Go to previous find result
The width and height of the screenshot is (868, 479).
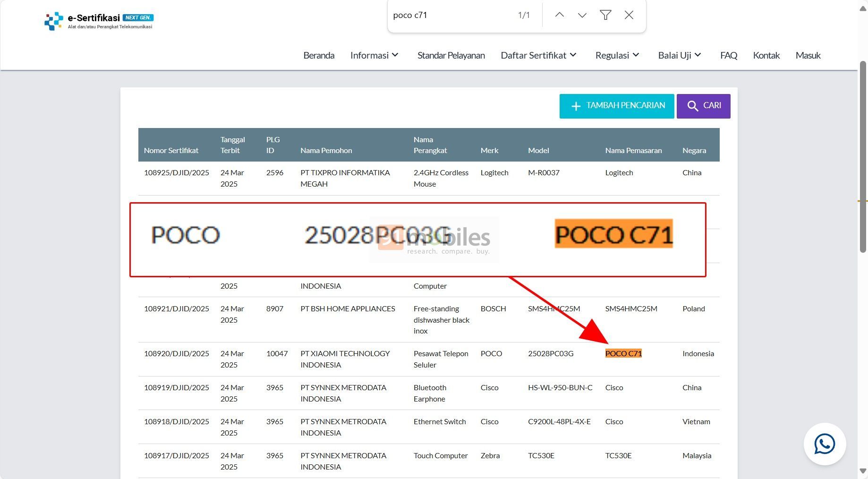pyautogui.click(x=559, y=15)
